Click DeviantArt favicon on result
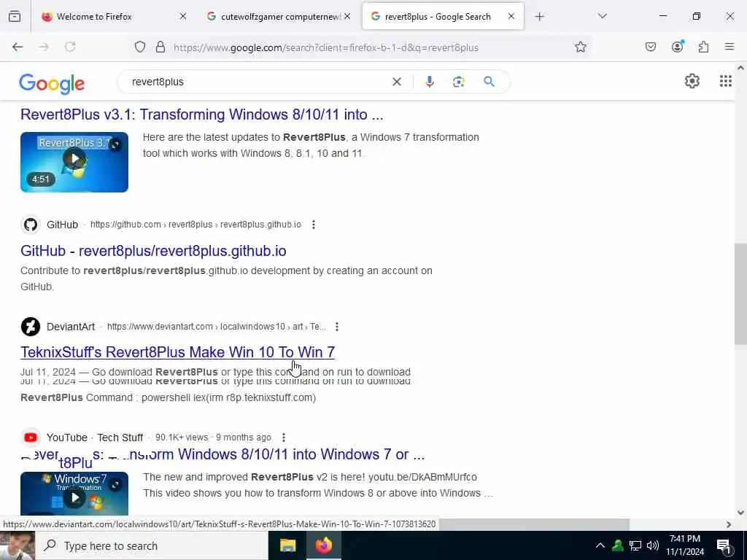The image size is (747, 560). [31, 327]
